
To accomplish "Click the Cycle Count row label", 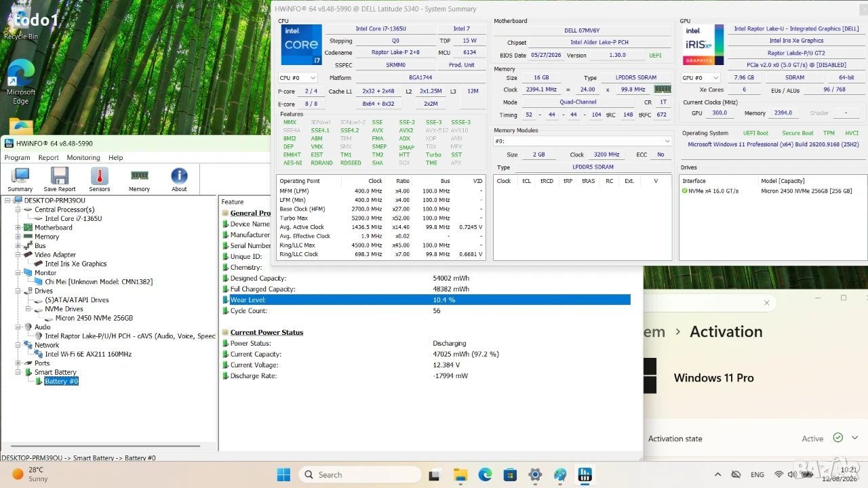I will pyautogui.click(x=248, y=310).
